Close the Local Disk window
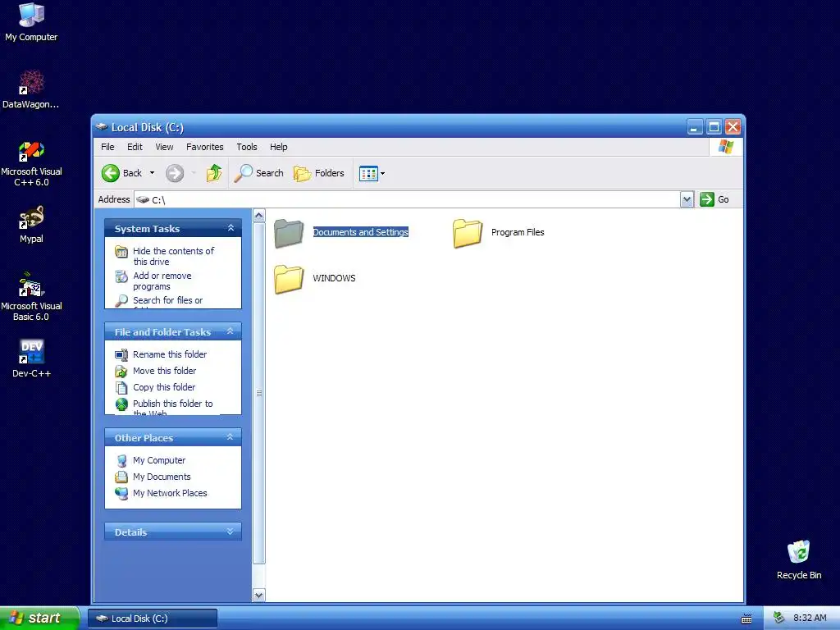The height and width of the screenshot is (630, 840). click(x=733, y=127)
